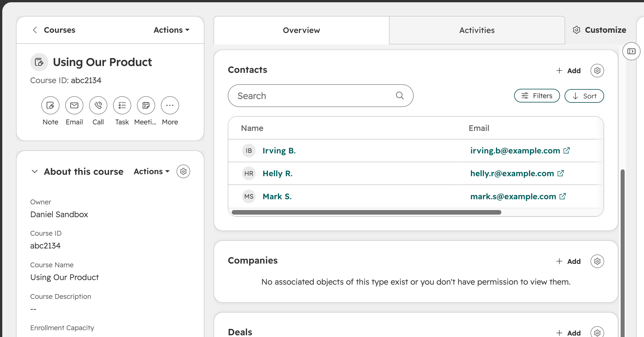Switch to the Overview tab
This screenshot has width=644, height=337.
pos(302,30)
